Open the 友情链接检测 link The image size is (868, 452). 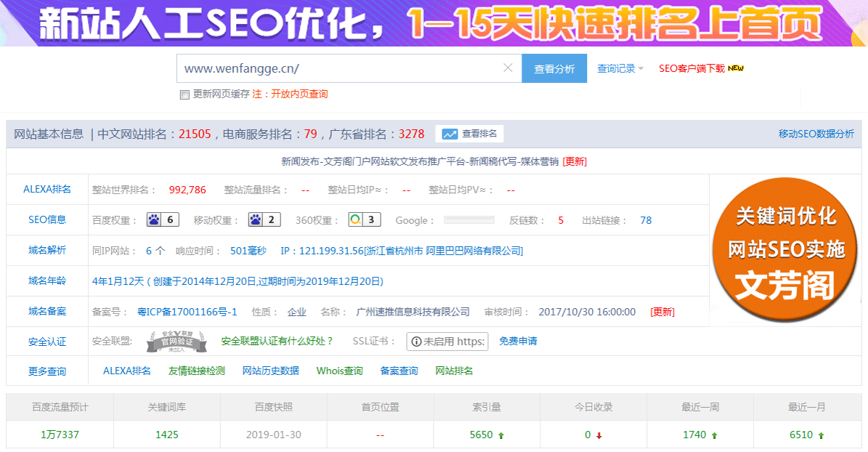click(197, 371)
